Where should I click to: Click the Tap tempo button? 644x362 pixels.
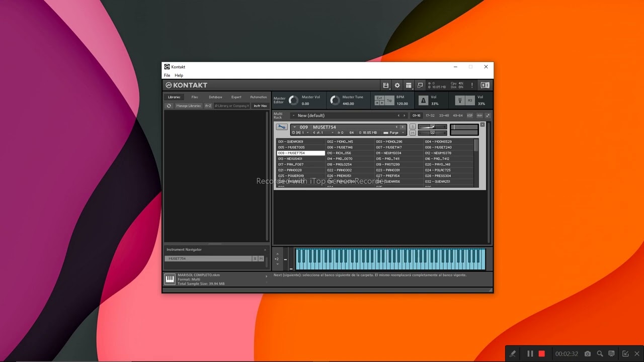(389, 101)
